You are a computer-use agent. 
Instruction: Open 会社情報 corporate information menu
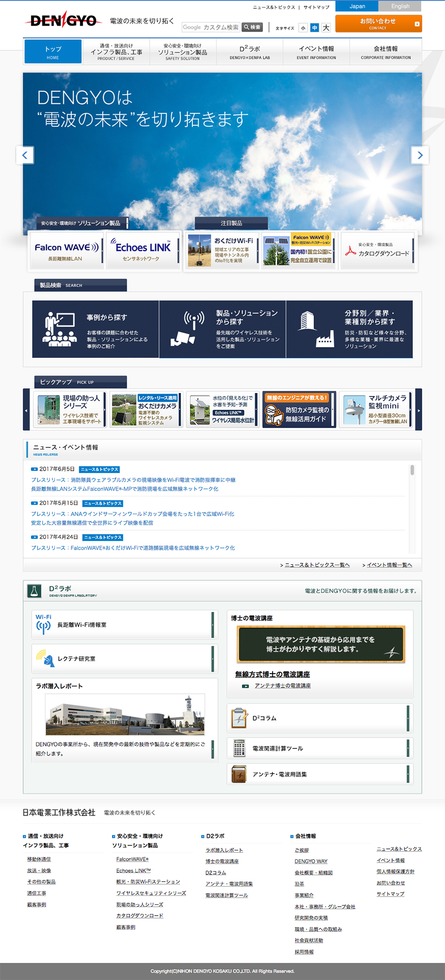click(x=386, y=52)
